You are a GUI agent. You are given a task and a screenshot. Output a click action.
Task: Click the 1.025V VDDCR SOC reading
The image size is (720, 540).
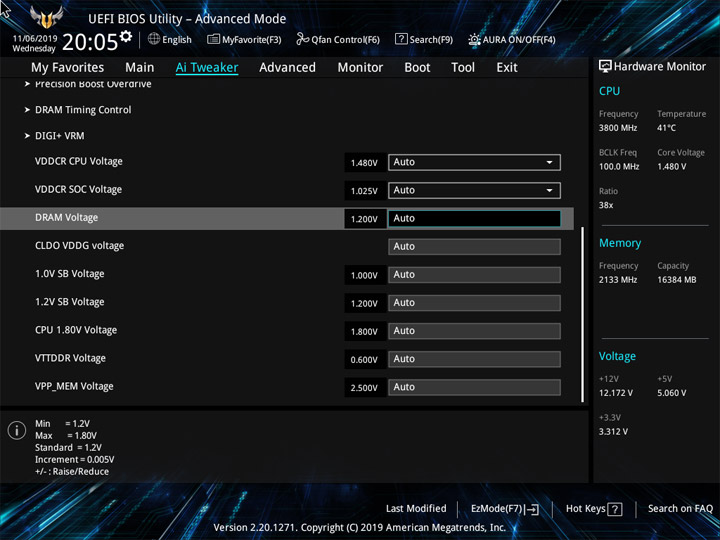364,191
